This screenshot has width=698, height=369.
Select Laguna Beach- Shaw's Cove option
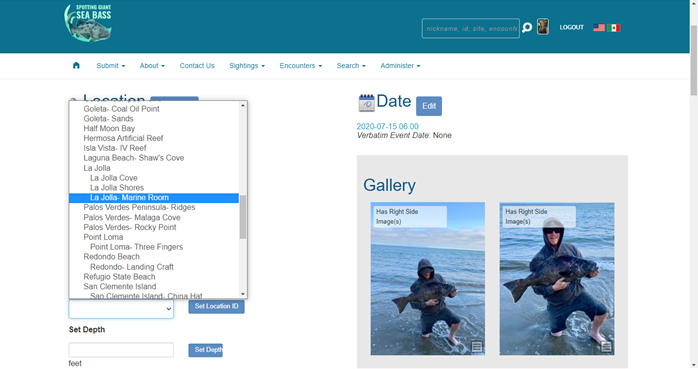point(134,158)
